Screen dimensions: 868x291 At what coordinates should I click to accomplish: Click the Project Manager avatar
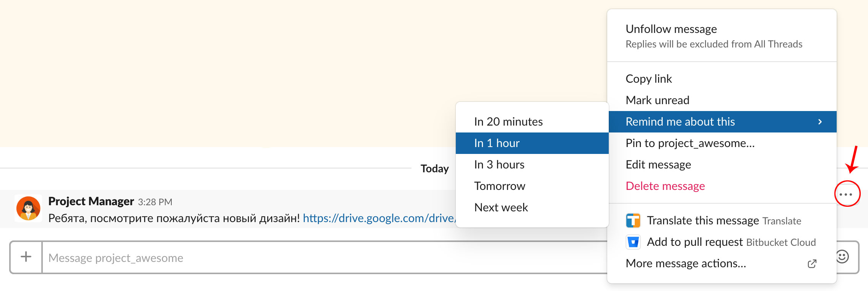tap(28, 209)
